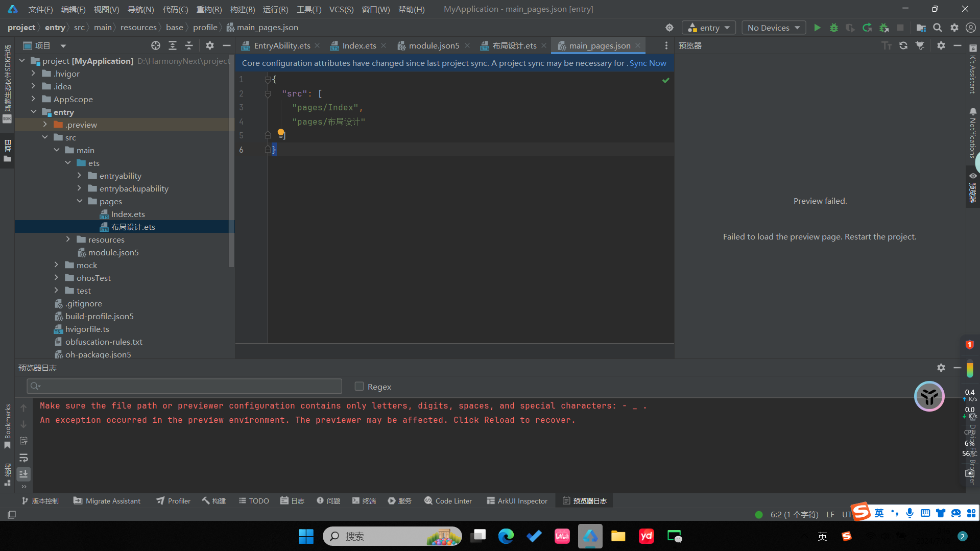Collapse the pages folder

point(79,201)
